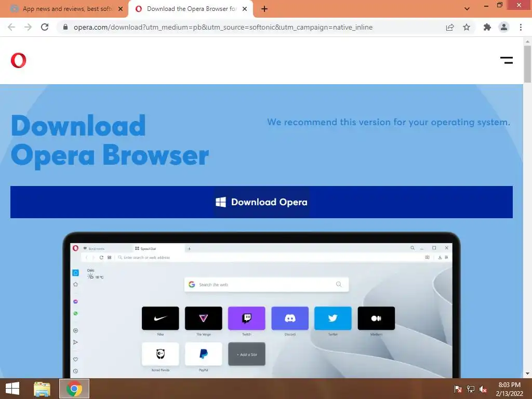Open the Extensions puzzle icon
Viewport: 532px width, 399px height.
pyautogui.click(x=487, y=27)
